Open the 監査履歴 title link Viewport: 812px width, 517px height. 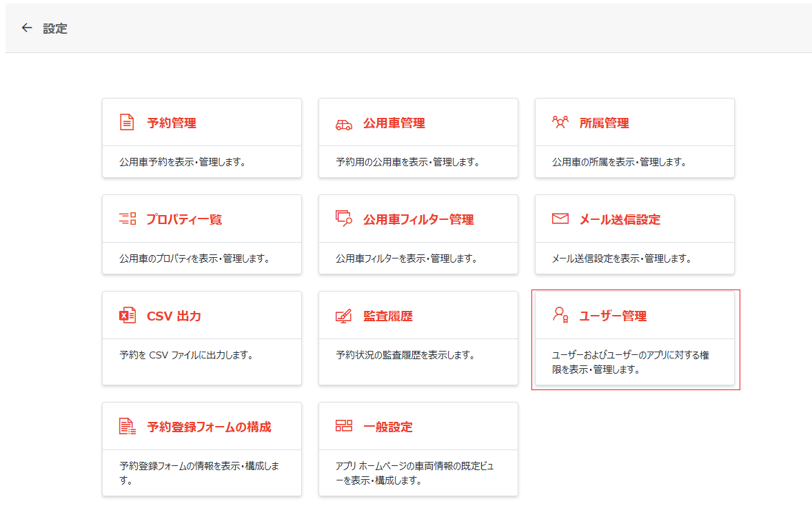pyautogui.click(x=388, y=316)
